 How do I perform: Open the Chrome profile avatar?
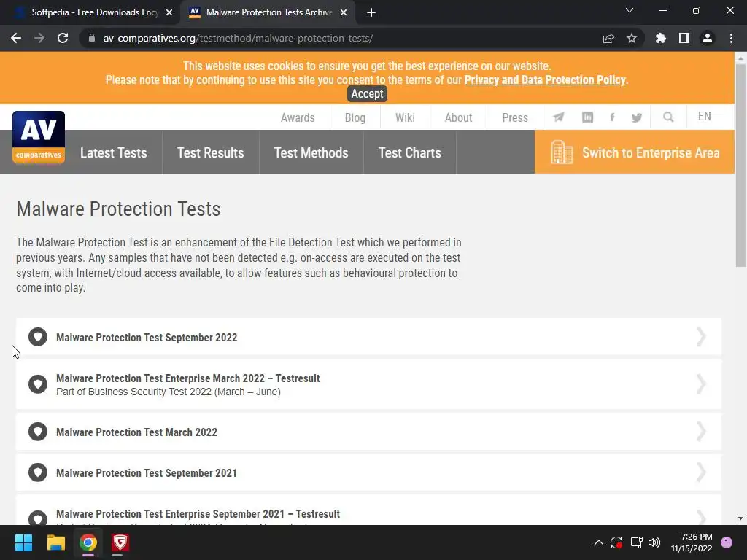[x=708, y=38]
